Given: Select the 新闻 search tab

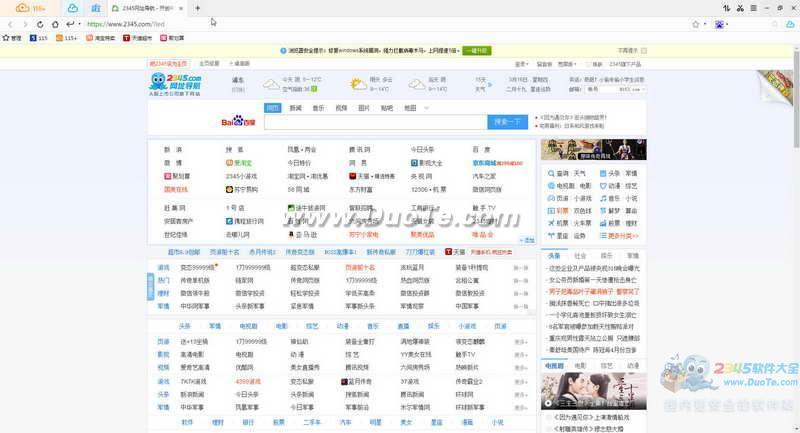Looking at the screenshot, I should (x=295, y=107).
